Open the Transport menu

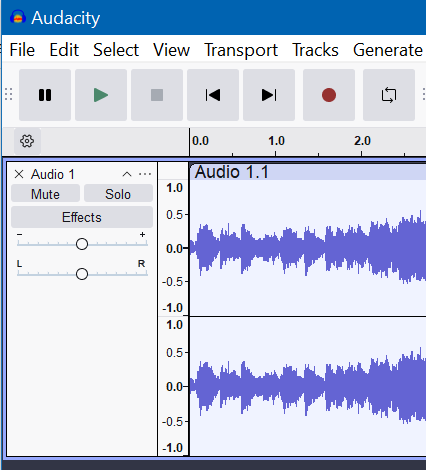pos(241,50)
